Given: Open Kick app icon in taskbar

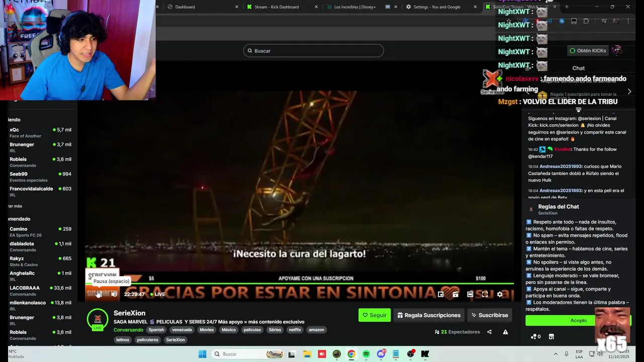Looking at the screenshot, I should (x=425, y=354).
